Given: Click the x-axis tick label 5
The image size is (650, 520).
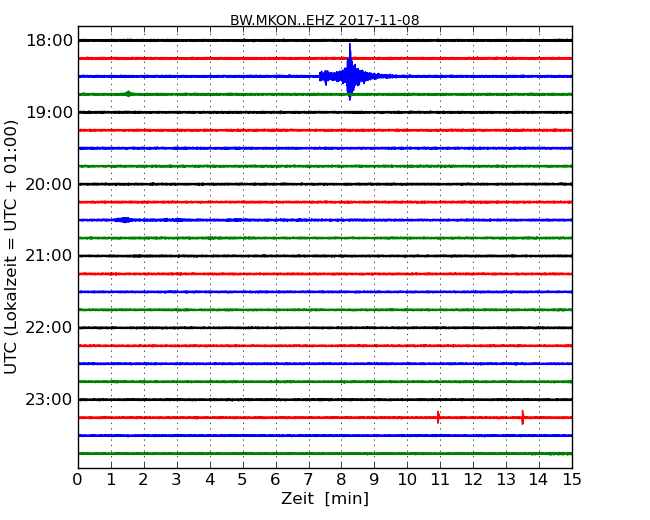Looking at the screenshot, I should click(x=243, y=480).
